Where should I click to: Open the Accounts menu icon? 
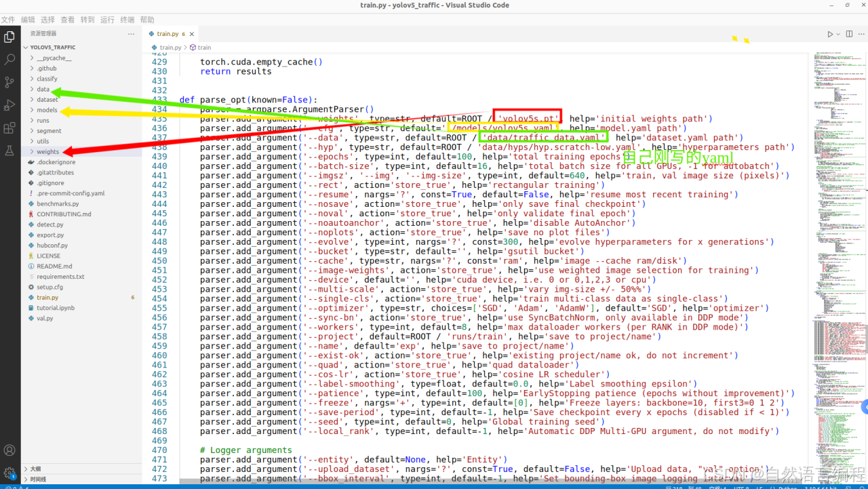[9, 450]
